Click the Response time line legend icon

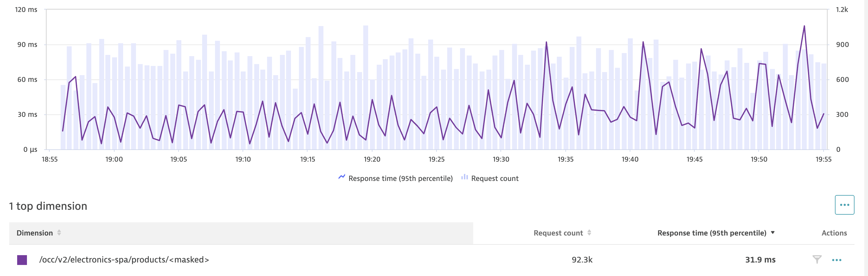[342, 177]
